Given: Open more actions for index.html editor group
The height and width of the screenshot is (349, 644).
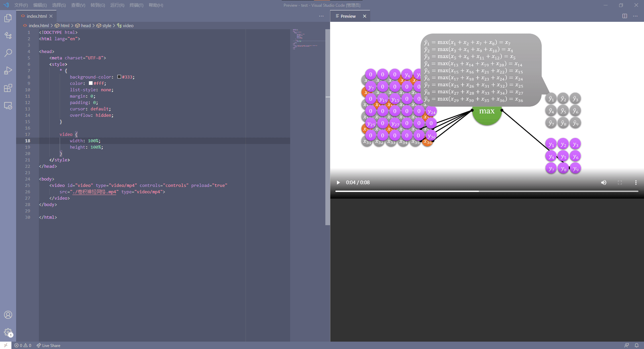Looking at the screenshot, I should click(321, 16).
